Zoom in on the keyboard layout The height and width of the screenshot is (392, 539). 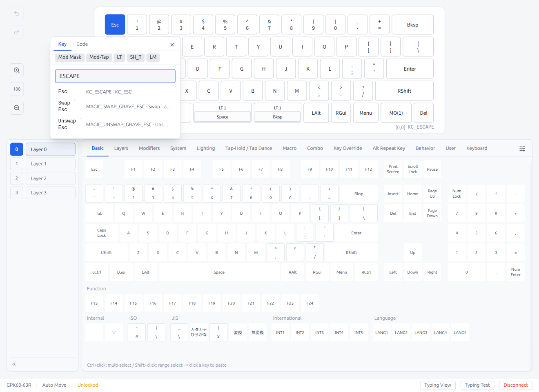tap(16, 70)
